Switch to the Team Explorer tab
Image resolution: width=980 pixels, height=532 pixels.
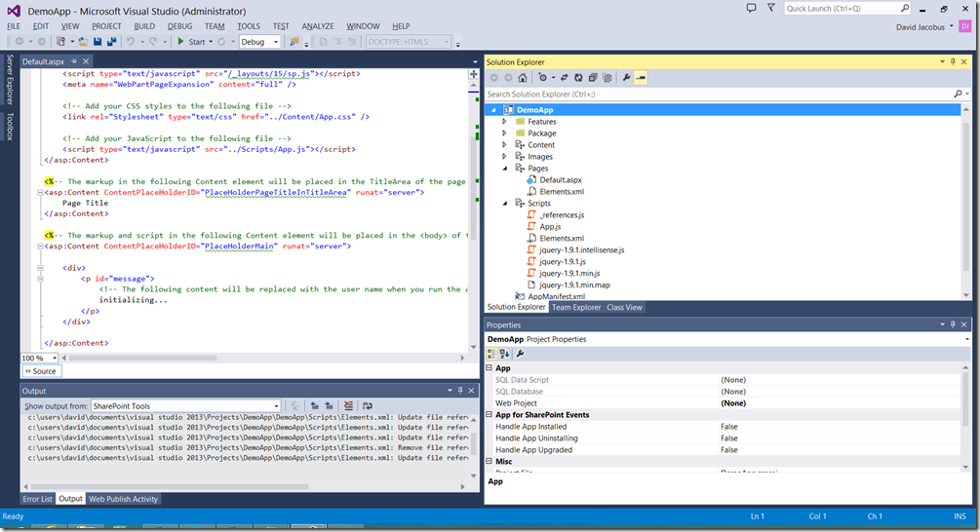[576, 307]
